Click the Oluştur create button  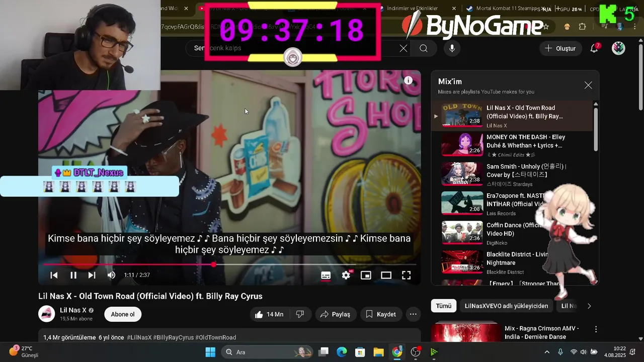[x=560, y=48]
